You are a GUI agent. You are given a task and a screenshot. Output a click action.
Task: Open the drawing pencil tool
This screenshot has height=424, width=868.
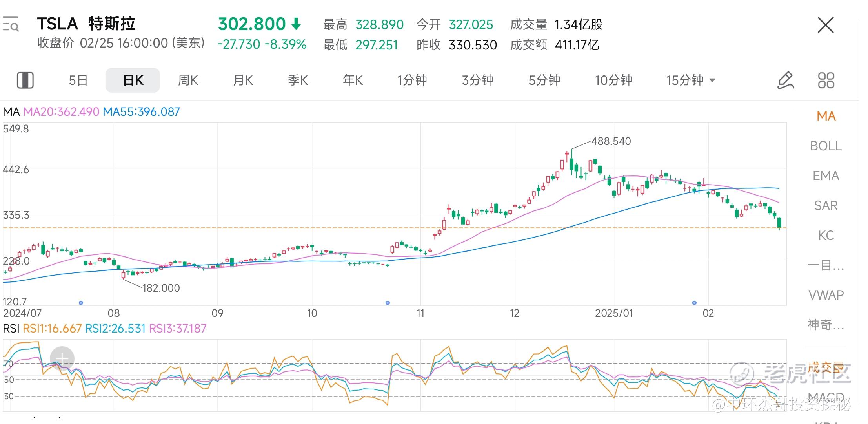pos(785,80)
